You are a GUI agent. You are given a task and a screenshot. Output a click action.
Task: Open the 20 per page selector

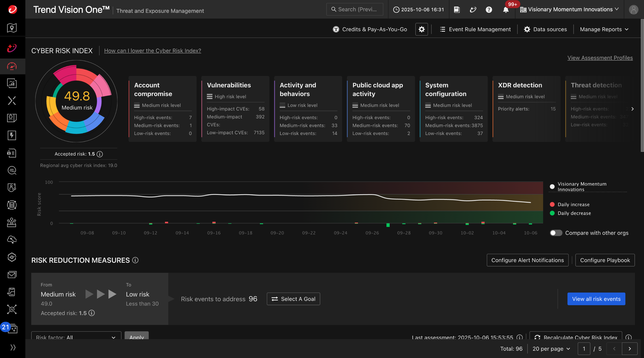click(x=551, y=349)
